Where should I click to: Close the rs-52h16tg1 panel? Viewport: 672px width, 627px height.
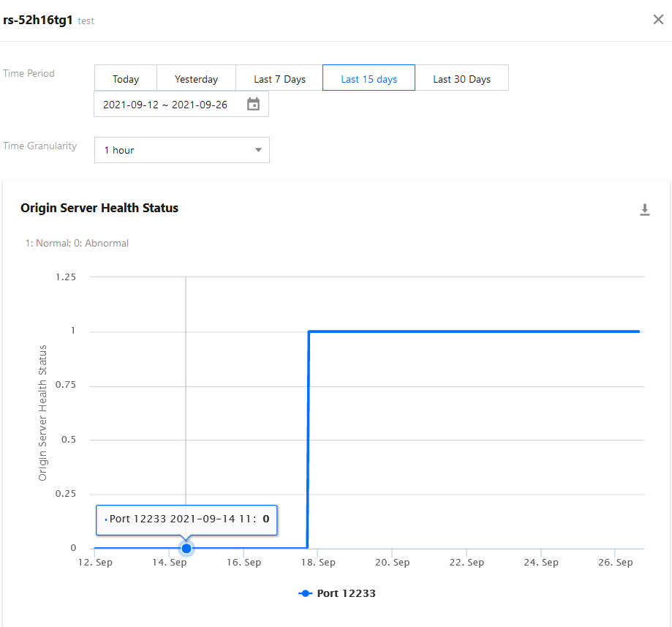point(658,20)
